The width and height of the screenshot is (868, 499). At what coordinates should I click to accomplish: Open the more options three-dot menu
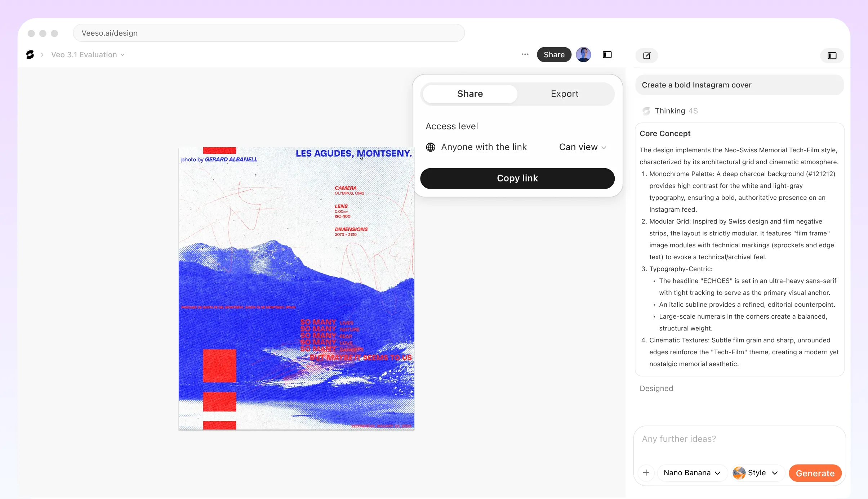(524, 54)
